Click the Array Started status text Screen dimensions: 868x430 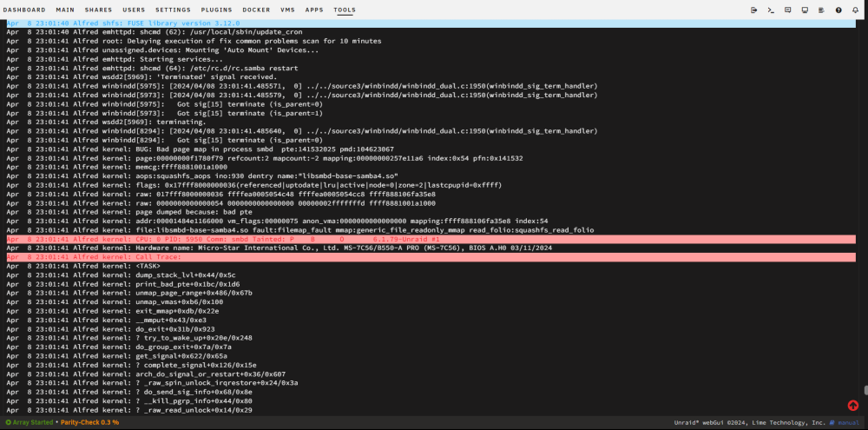(33, 422)
